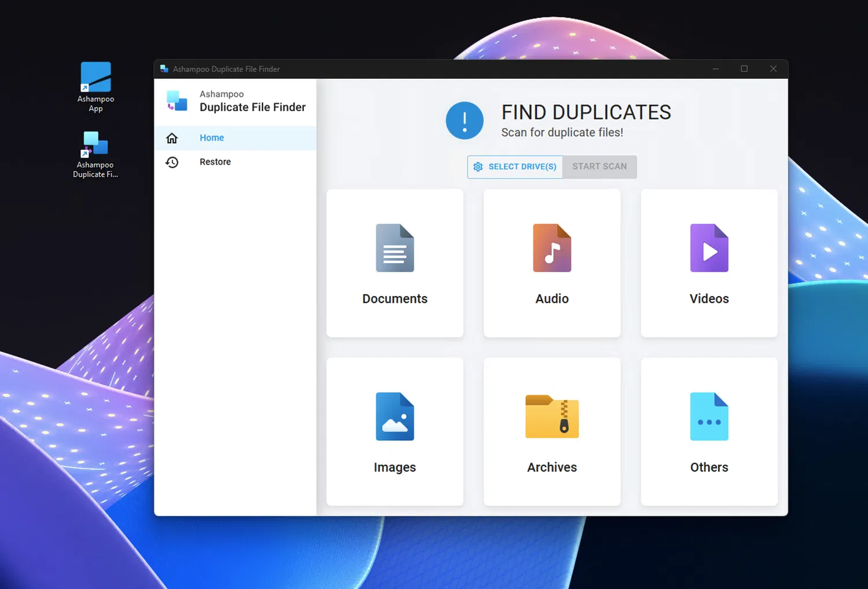Go to the Home menu item
The image size is (868, 589).
pos(236,138)
